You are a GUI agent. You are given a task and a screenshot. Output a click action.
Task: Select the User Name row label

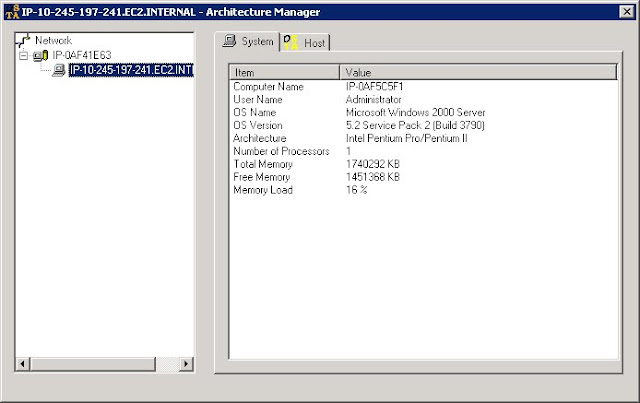[258, 100]
